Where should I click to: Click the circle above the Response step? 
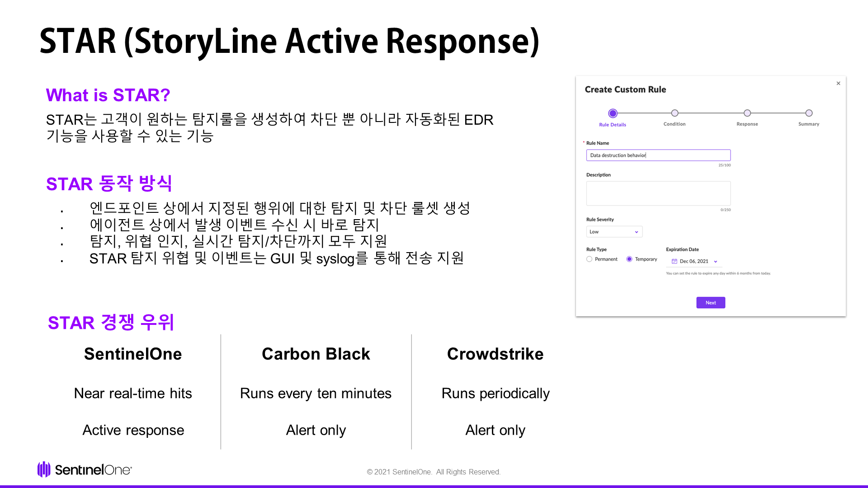click(747, 113)
